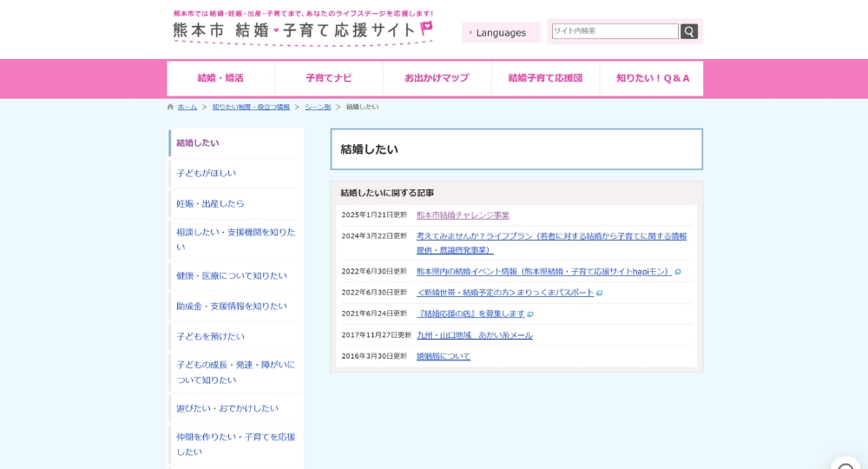Click シーン別 breadcrumb link
The width and height of the screenshot is (868, 469).
(318, 107)
